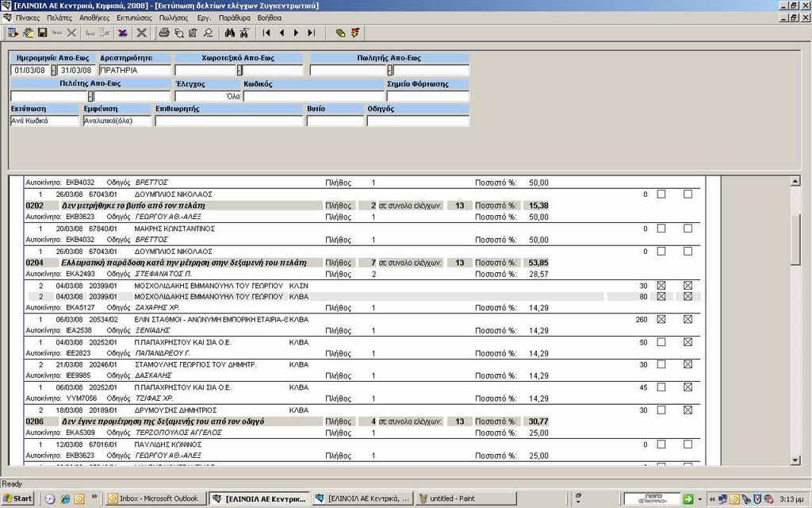Open the Αποθήκες menu
Image resolution: width=812 pixels, height=508 pixels.
click(94, 17)
